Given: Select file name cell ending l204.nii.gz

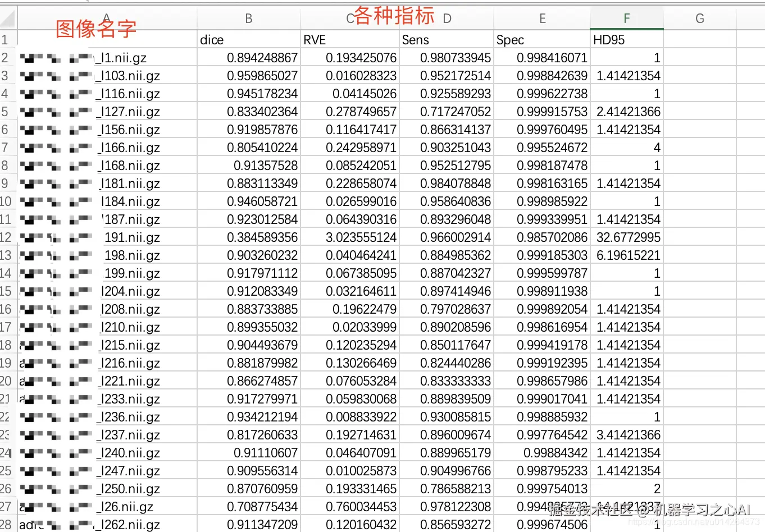Looking at the screenshot, I should click(107, 291).
